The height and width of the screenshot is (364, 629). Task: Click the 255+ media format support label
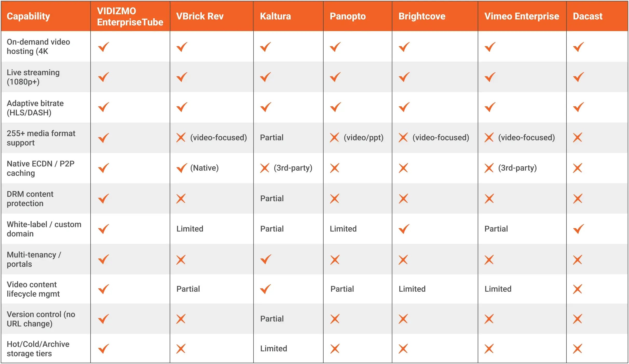coord(41,138)
